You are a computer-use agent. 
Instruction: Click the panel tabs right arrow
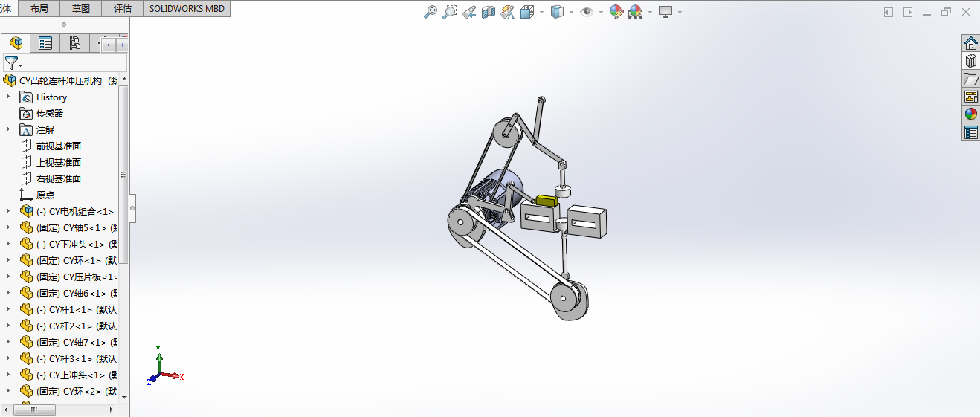tap(122, 45)
